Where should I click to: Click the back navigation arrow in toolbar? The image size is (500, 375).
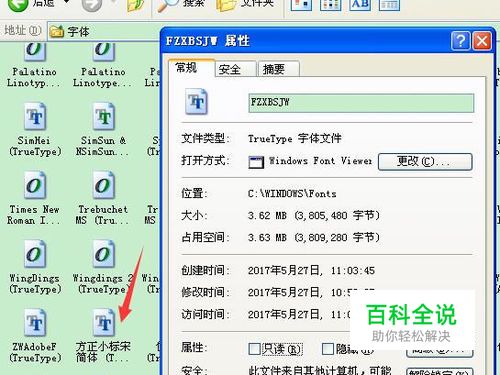[x=17, y=5]
